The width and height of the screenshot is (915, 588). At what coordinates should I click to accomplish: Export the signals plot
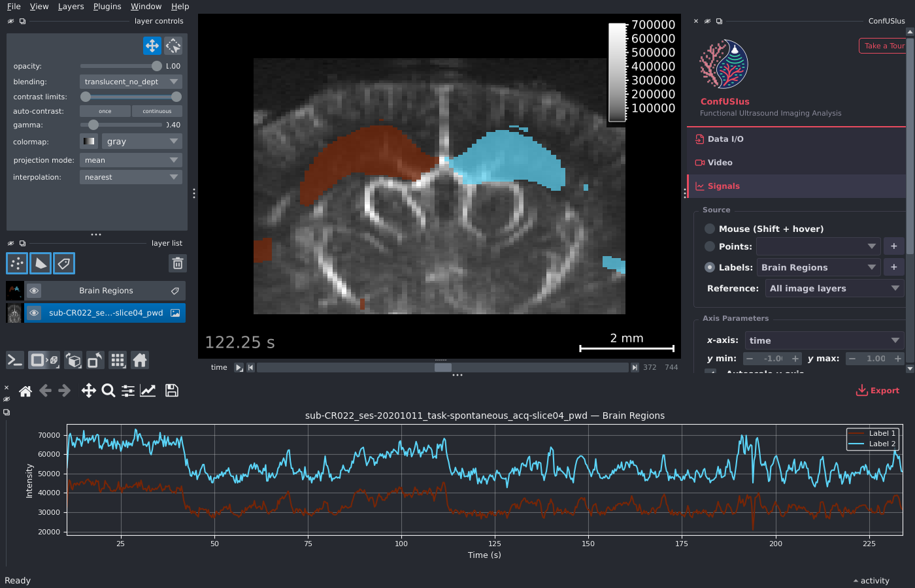(x=878, y=391)
